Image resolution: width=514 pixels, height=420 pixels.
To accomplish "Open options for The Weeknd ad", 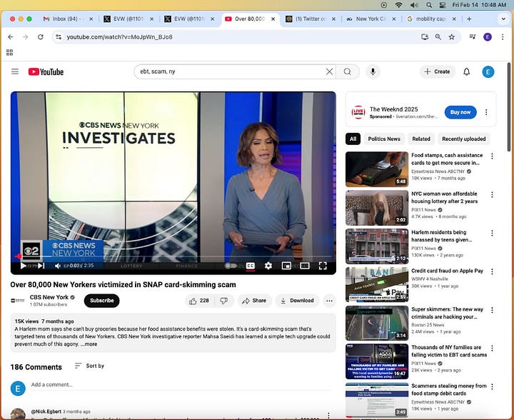I will click(486, 112).
